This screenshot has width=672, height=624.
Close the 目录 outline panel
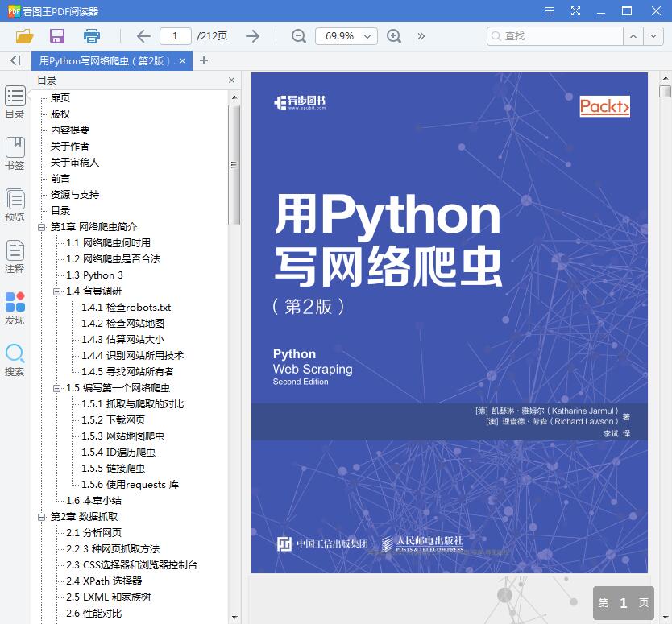click(x=231, y=80)
